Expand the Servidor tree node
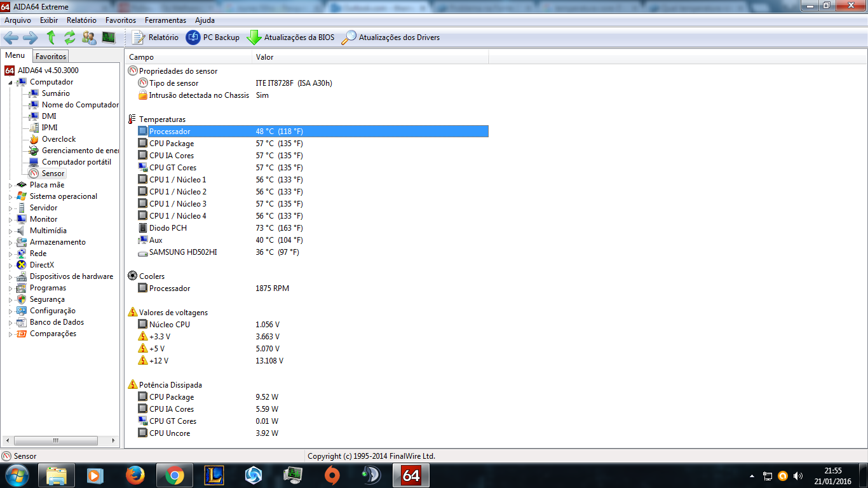The image size is (868, 488). 11,208
